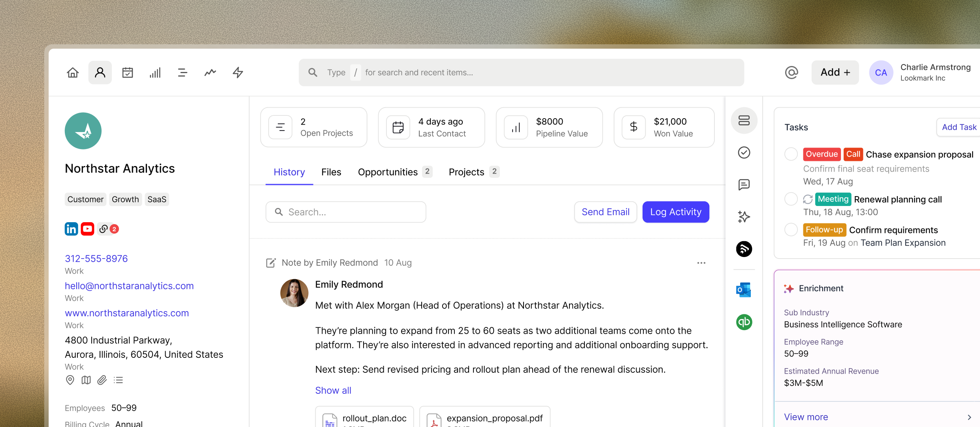Open the QuickBooks integration icon
The width and height of the screenshot is (980, 427).
click(744, 322)
